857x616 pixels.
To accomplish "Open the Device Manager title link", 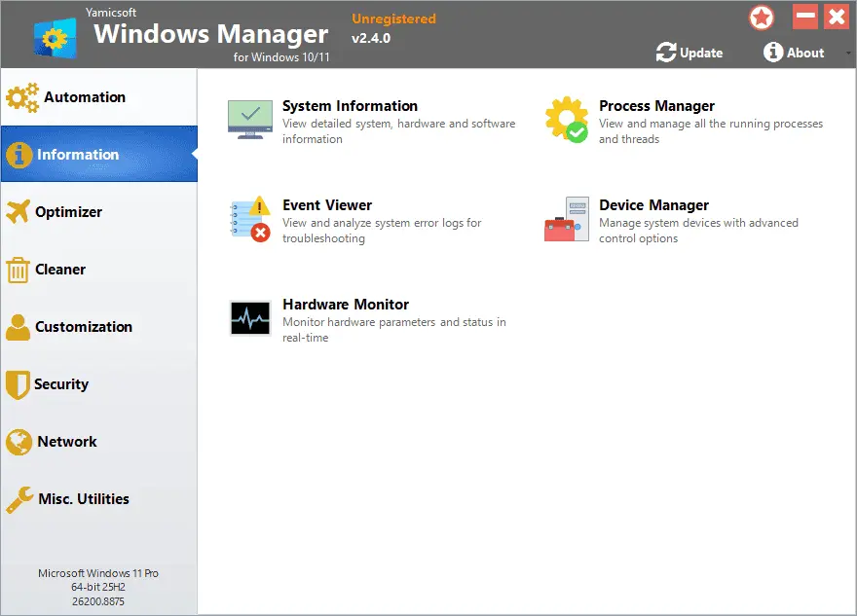I will point(653,205).
